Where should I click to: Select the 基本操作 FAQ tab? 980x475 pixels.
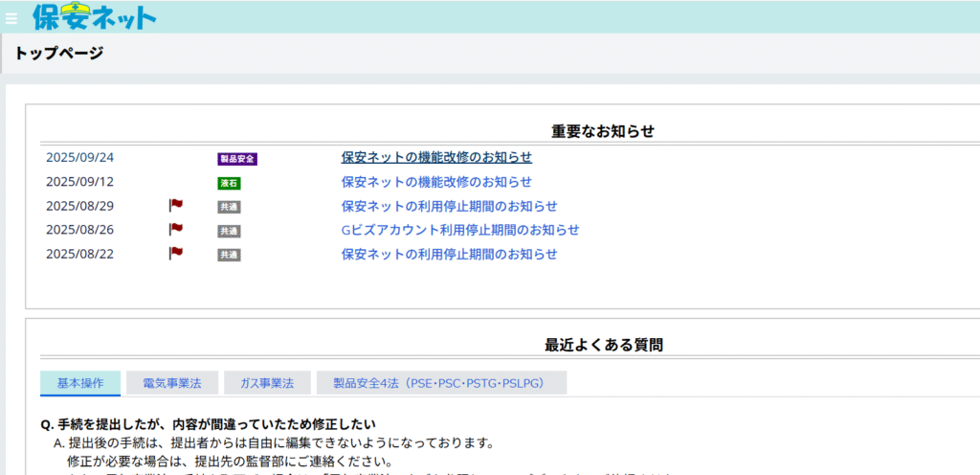(x=80, y=383)
